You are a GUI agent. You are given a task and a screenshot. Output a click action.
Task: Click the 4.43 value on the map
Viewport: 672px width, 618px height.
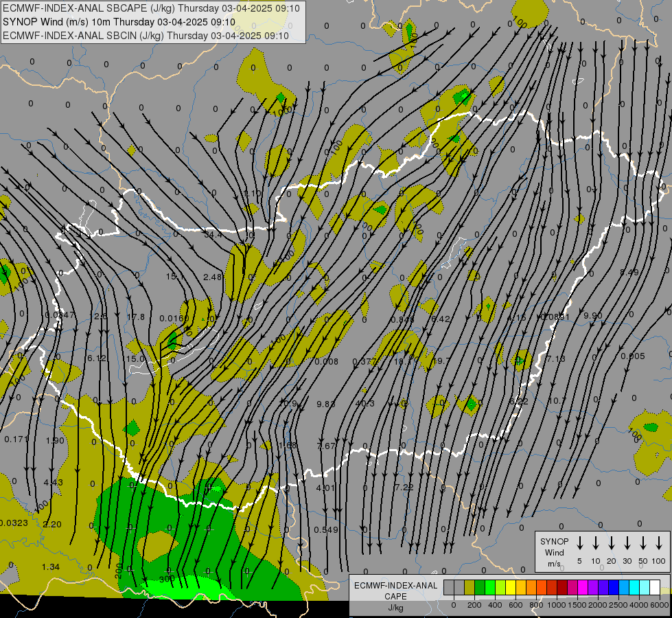(x=53, y=483)
